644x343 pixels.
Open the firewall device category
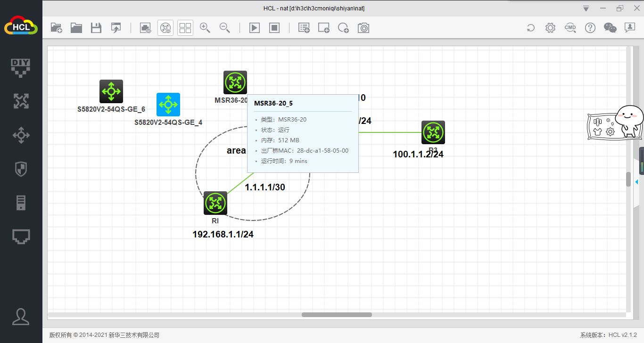[x=21, y=169]
